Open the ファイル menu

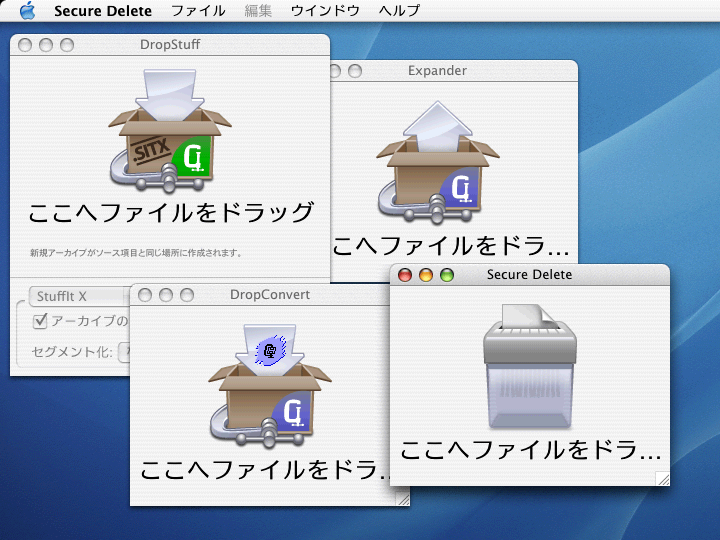(198, 11)
